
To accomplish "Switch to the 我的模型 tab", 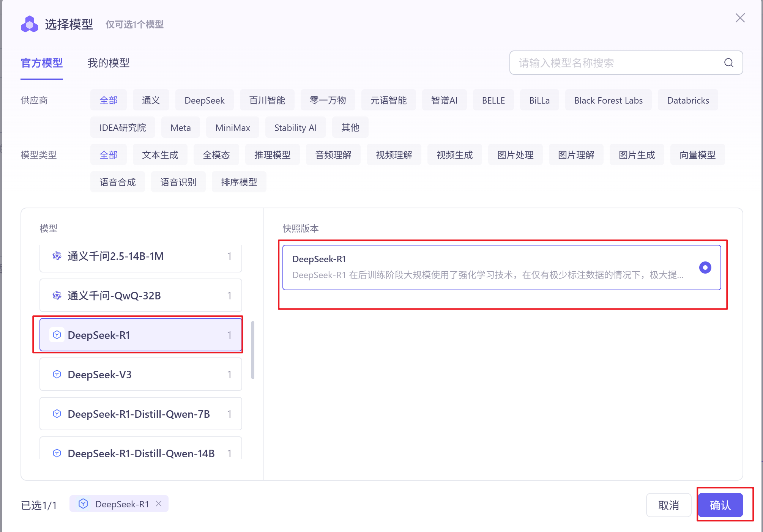I will 109,63.
